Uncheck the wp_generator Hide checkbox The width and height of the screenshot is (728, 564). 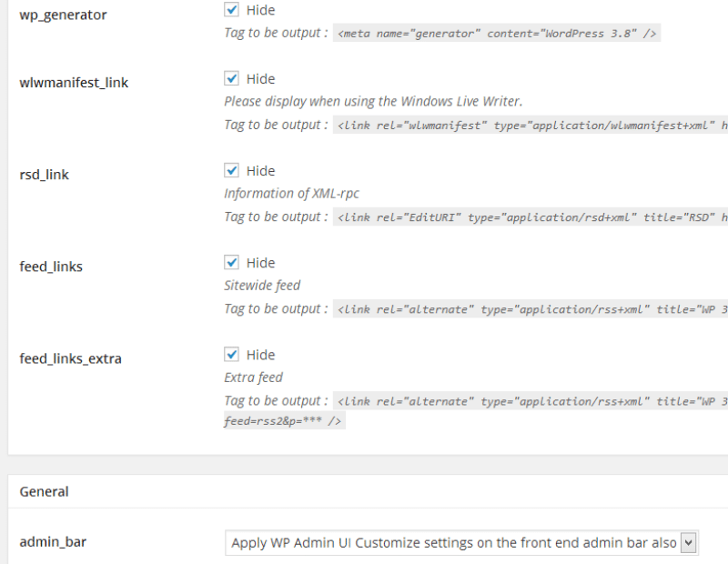[x=232, y=10]
